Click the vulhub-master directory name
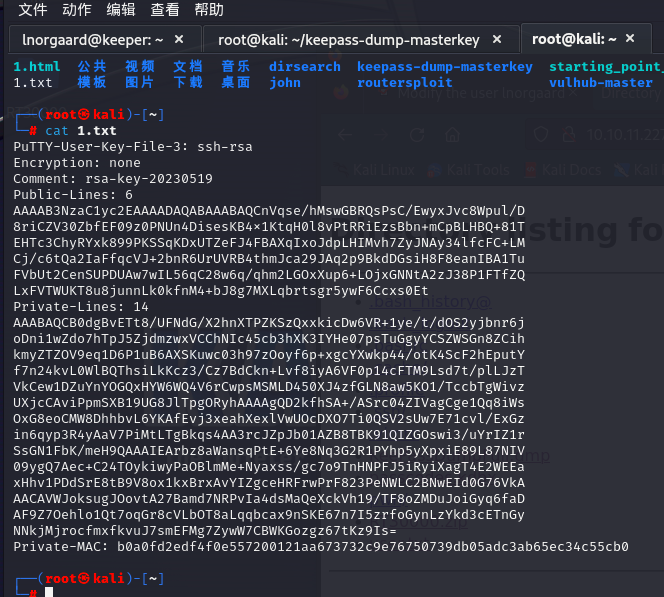 coord(601,83)
